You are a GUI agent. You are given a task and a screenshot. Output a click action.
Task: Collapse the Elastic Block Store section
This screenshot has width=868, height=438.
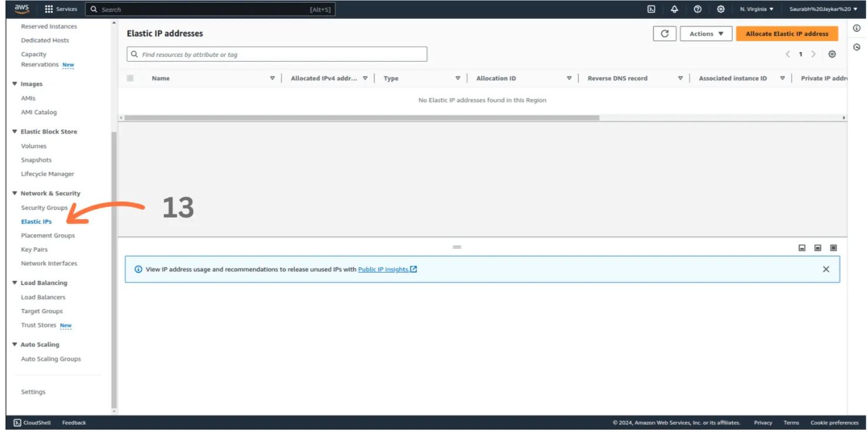[x=15, y=132]
